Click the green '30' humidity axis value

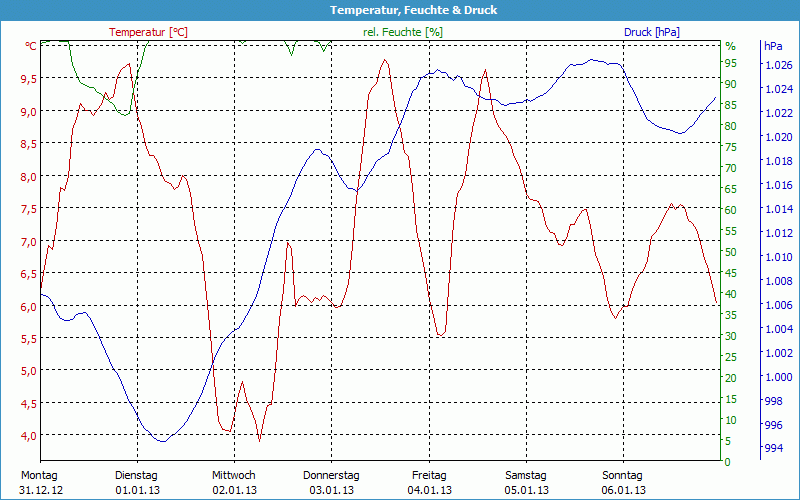pyautogui.click(x=731, y=336)
